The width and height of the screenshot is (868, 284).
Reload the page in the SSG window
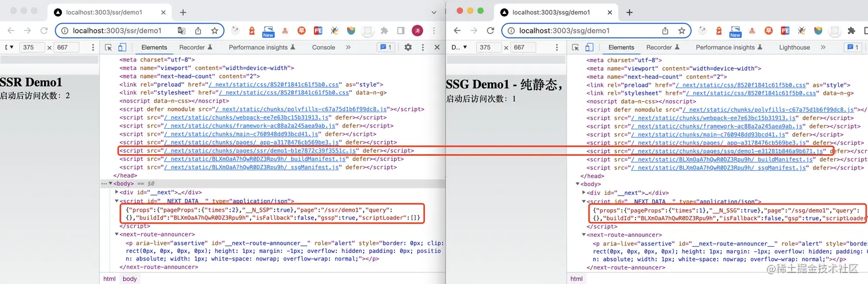tap(490, 30)
